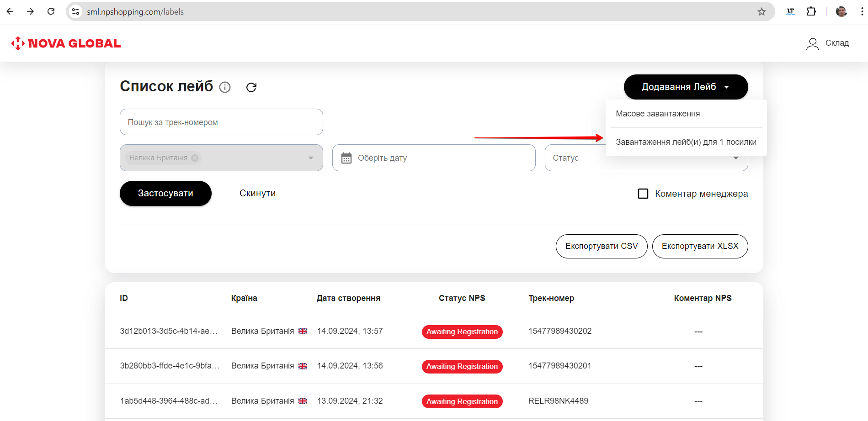Refresh the label list with circular arrow
Image resolution: width=868 pixels, height=421 pixels.
coord(251,87)
